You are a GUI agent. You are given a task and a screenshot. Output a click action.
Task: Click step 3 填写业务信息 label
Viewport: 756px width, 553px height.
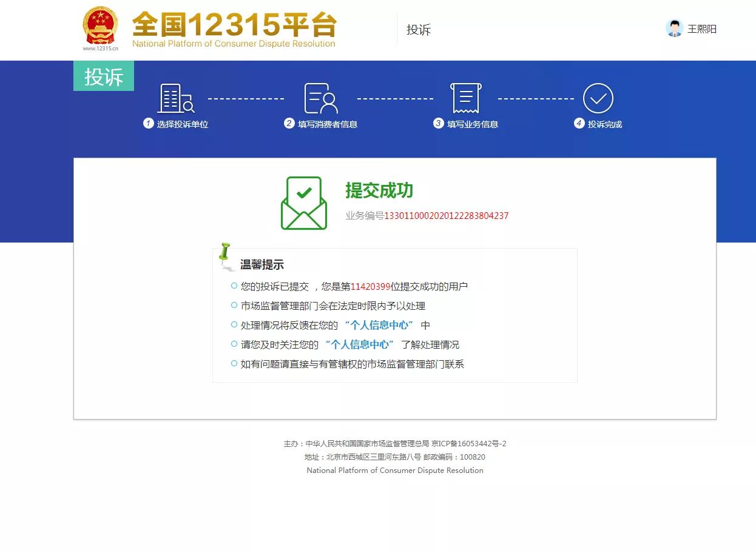click(472, 124)
